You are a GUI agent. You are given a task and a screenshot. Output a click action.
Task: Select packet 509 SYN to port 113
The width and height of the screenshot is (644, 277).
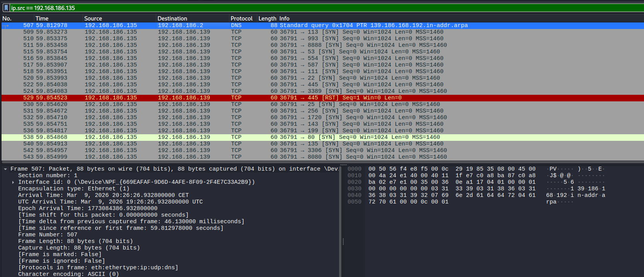click(x=323, y=32)
